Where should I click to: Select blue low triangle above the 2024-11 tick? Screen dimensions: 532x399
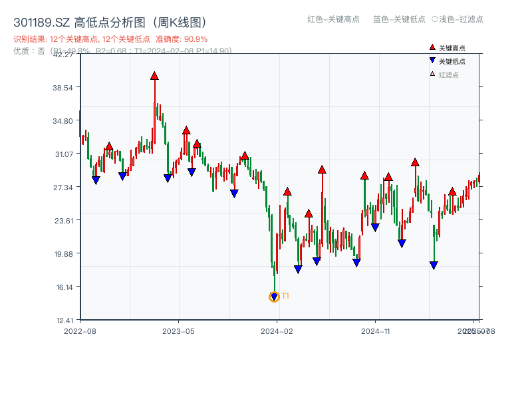coord(375,227)
